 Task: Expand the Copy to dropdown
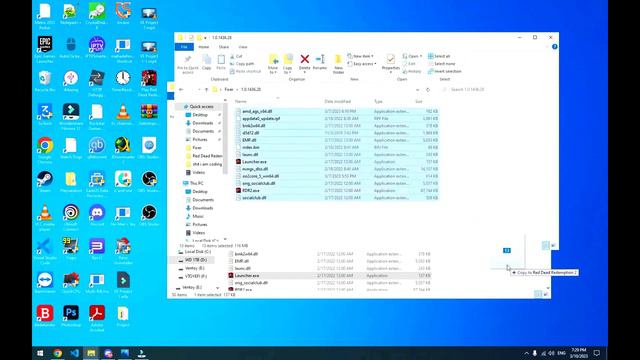288,70
